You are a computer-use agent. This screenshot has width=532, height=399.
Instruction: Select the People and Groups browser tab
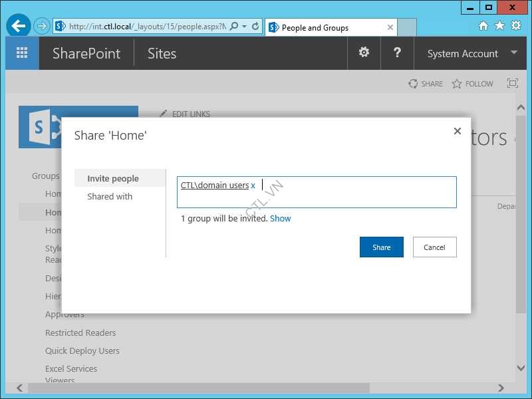(326, 27)
